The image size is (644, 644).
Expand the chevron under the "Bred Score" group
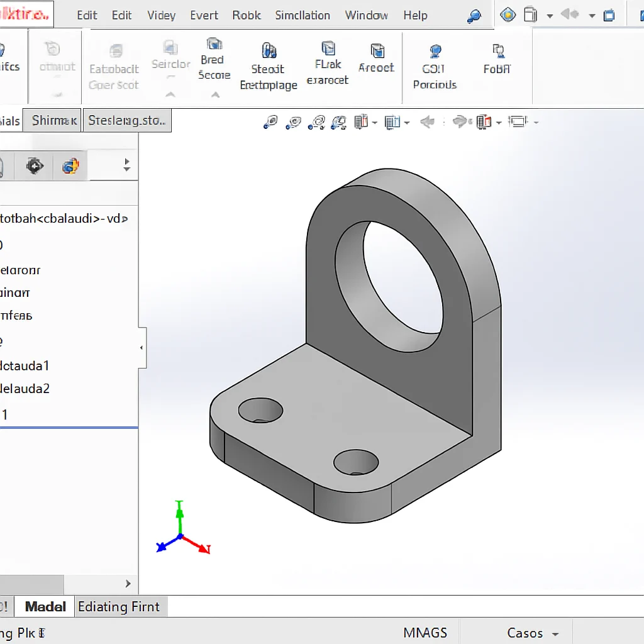click(x=214, y=93)
